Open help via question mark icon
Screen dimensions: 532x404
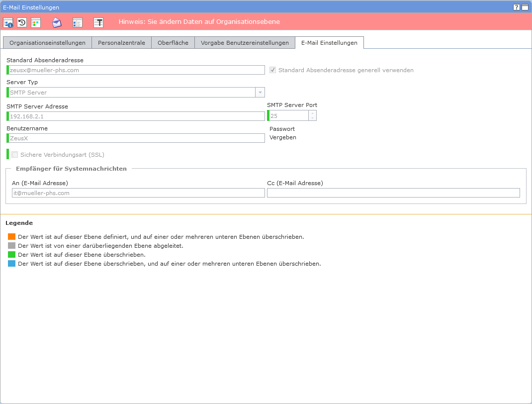(517, 7)
